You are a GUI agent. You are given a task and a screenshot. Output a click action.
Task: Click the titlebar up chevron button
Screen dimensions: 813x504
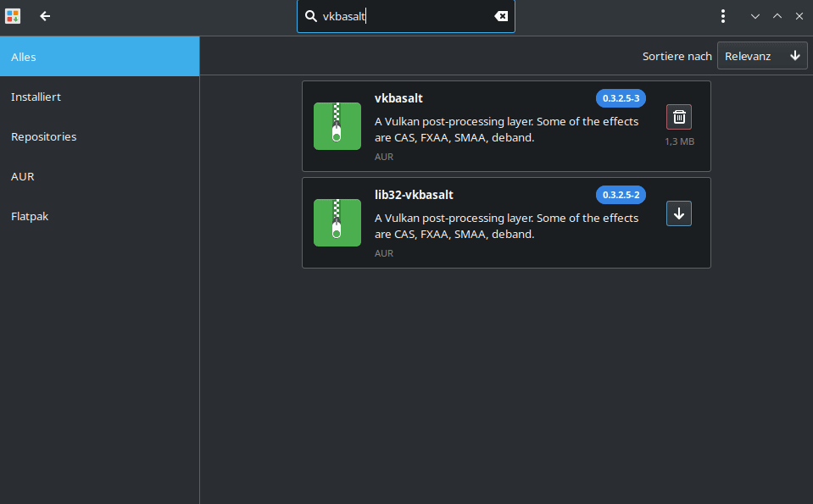(x=777, y=16)
